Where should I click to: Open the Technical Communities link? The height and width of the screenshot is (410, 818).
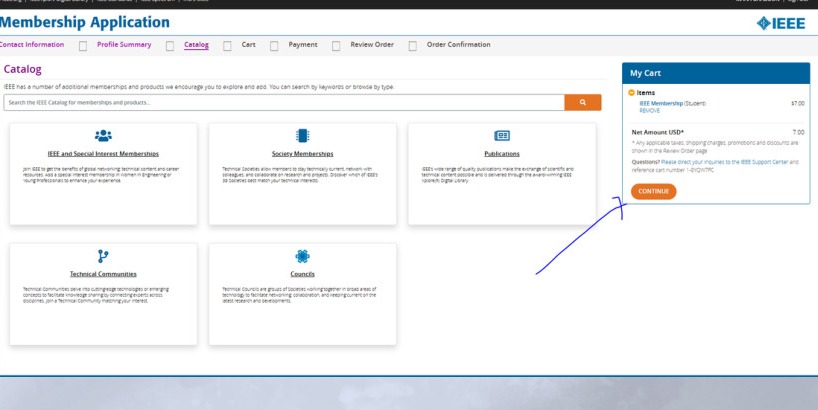(x=103, y=274)
